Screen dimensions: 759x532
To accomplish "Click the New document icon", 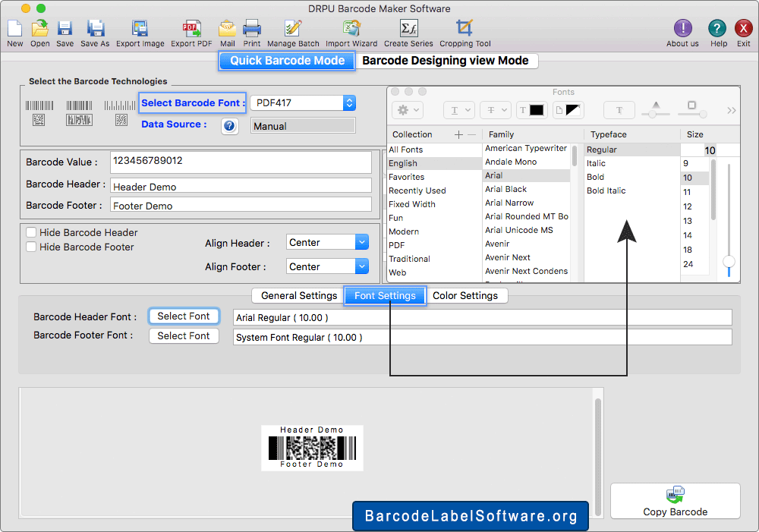I will tap(14, 29).
